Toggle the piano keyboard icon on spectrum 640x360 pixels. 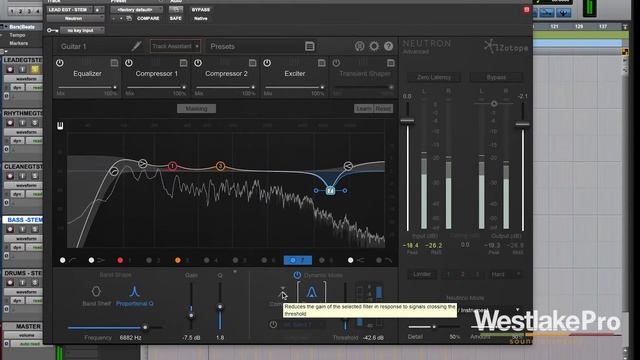(x=60, y=126)
